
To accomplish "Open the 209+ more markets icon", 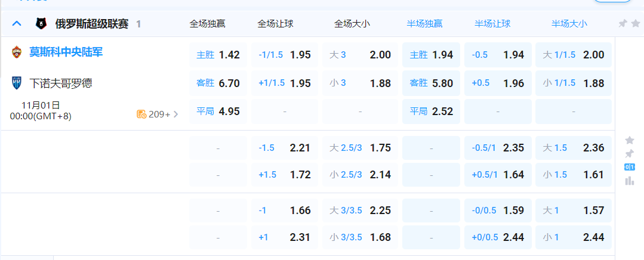I will [x=141, y=114].
